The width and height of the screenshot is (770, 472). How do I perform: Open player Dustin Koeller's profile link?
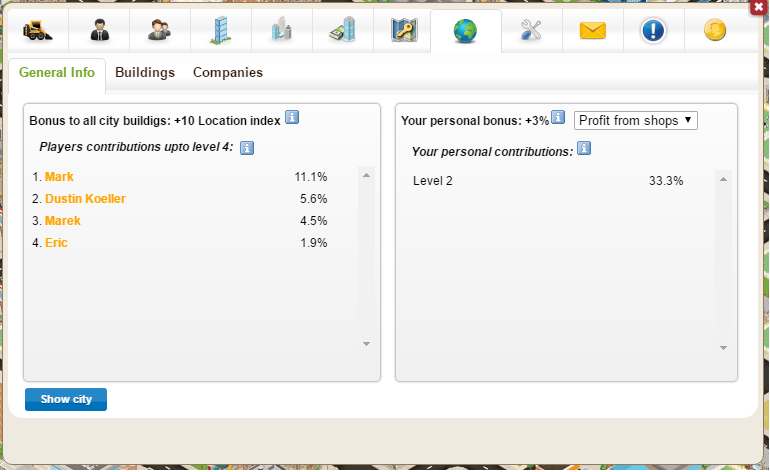[85, 199]
